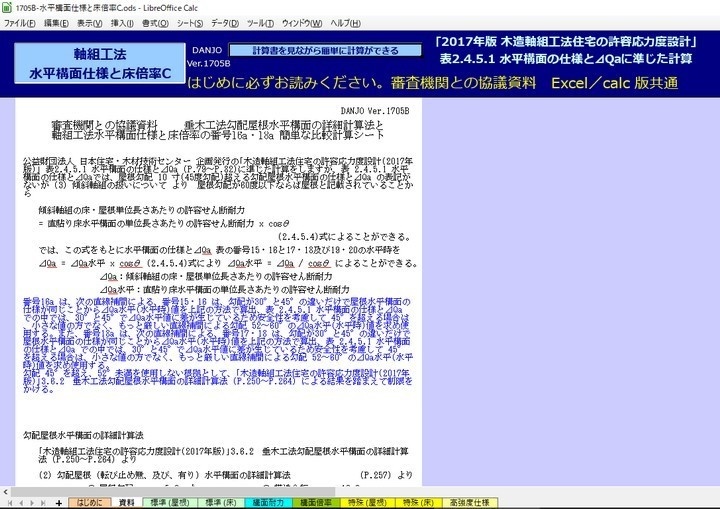The height and width of the screenshot is (509, 720).
Task: Switch to the はじめに sheet tab
Action: [x=90, y=503]
